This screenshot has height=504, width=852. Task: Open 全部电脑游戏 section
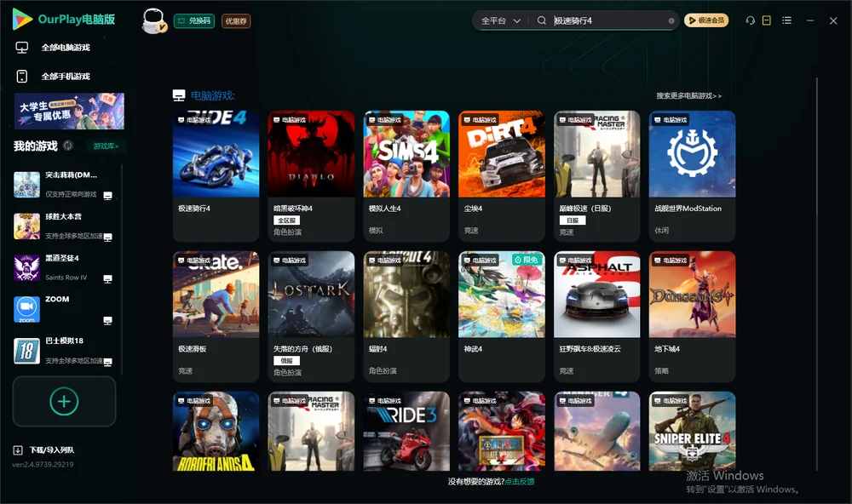[53, 48]
